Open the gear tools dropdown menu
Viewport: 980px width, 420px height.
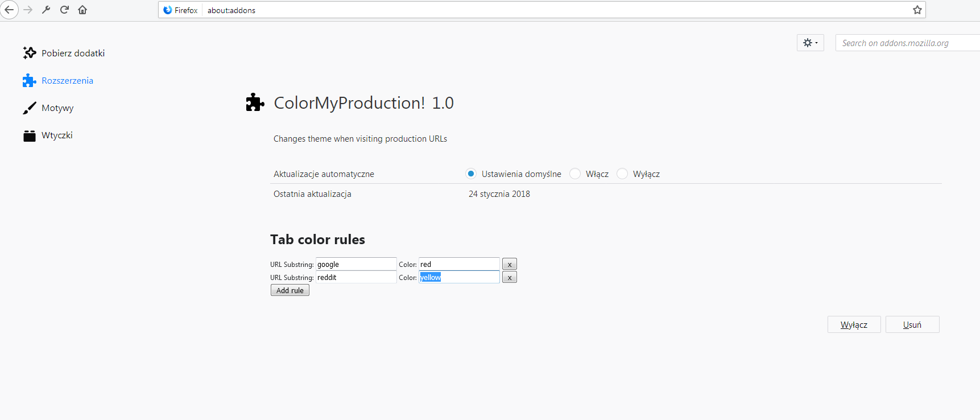point(810,43)
